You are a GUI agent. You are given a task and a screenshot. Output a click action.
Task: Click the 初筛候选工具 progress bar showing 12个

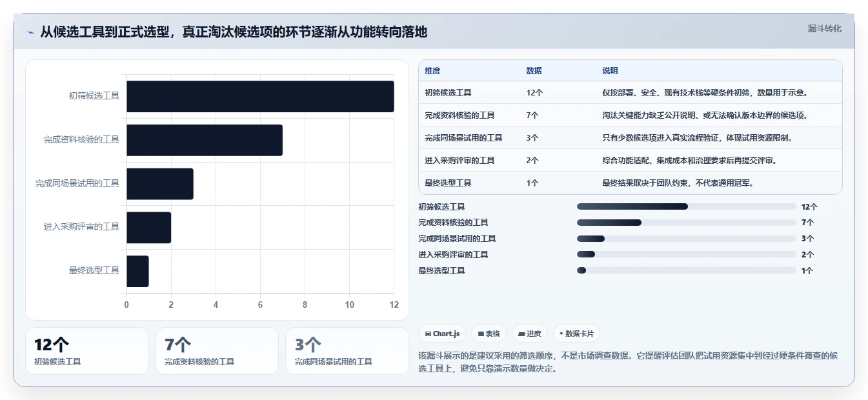(686, 206)
